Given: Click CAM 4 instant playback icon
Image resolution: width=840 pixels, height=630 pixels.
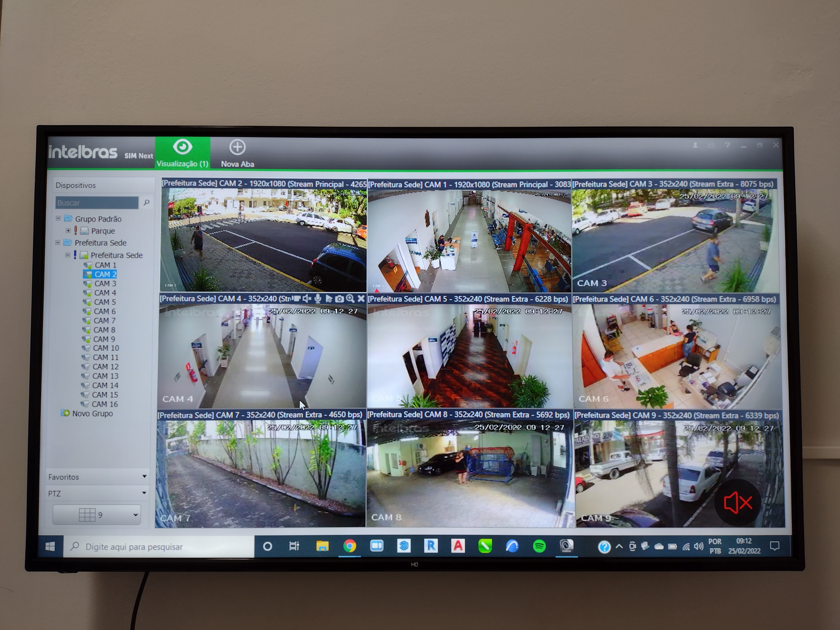Looking at the screenshot, I should coord(329,299).
